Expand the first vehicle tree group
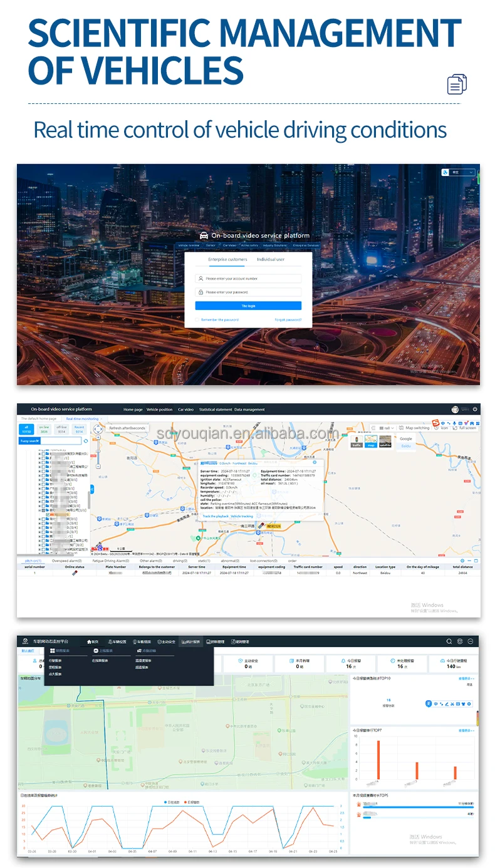This screenshot has width=495, height=868. pos(39,453)
